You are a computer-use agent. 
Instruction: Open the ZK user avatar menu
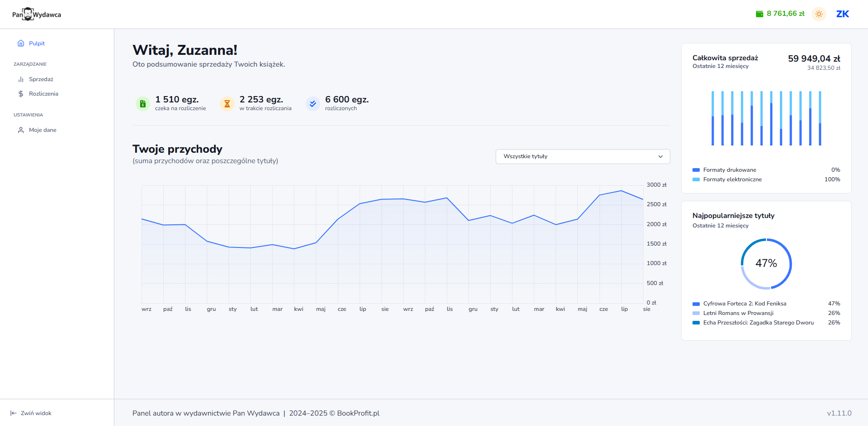[842, 14]
